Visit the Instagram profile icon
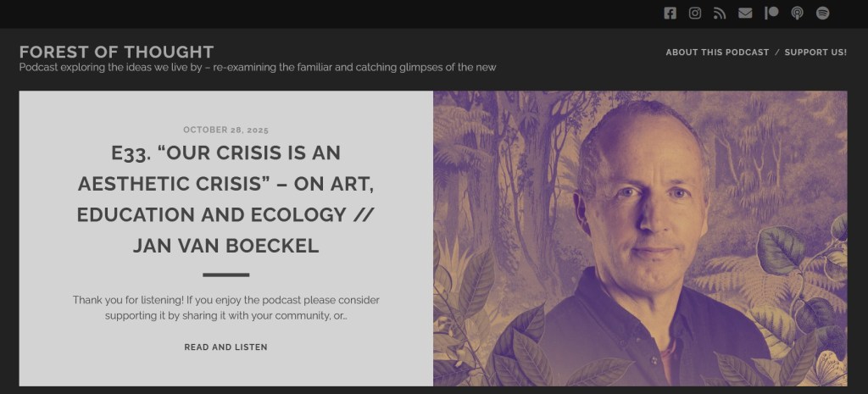This screenshot has height=394, width=868. pyautogui.click(x=695, y=13)
